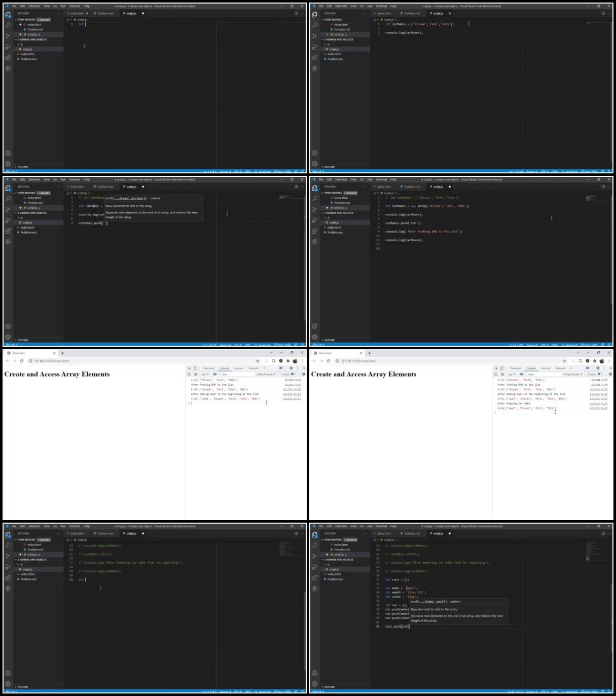Collapse the OPEN EDITORS section beside the push() string[] tooltip
The width and height of the screenshot is (616, 696).
click(x=25, y=193)
